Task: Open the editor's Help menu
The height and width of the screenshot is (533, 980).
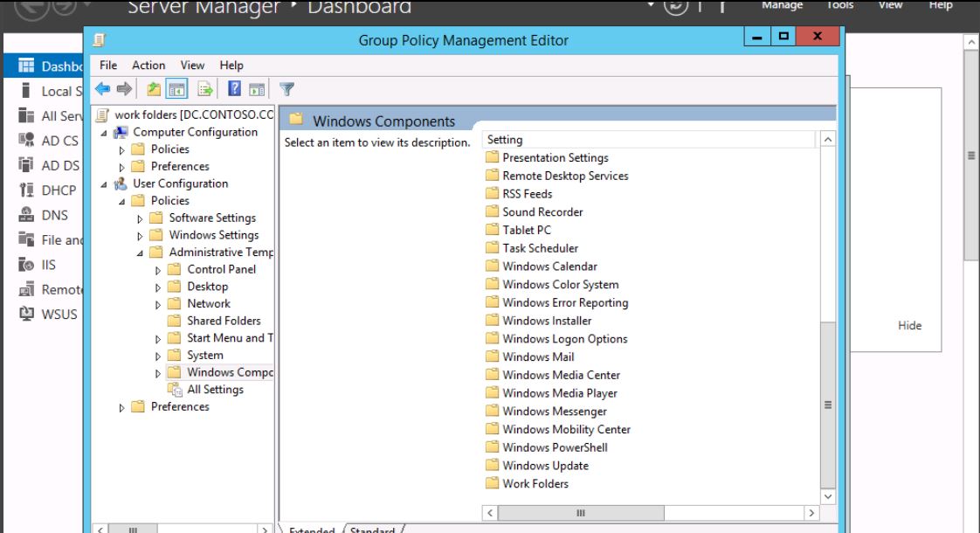Action: click(x=231, y=65)
